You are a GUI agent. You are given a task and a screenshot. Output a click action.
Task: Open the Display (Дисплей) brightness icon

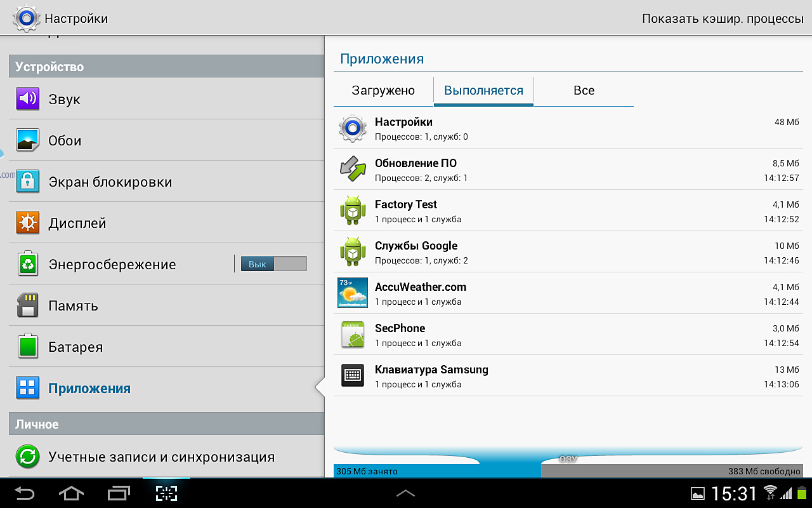click(x=28, y=223)
